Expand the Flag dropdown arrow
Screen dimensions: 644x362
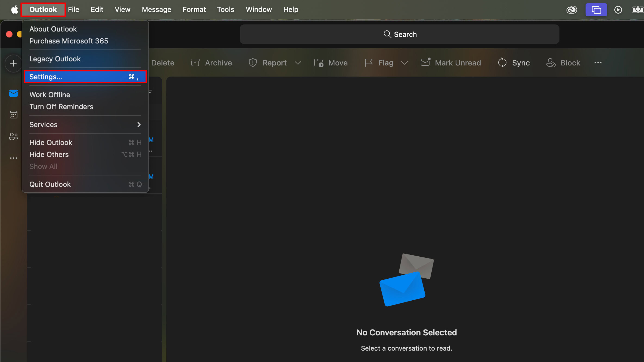click(x=405, y=63)
